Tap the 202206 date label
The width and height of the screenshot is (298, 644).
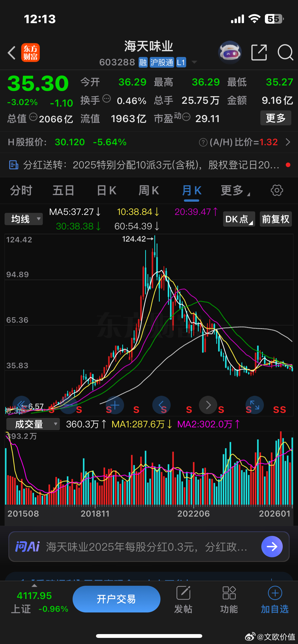[x=194, y=514]
